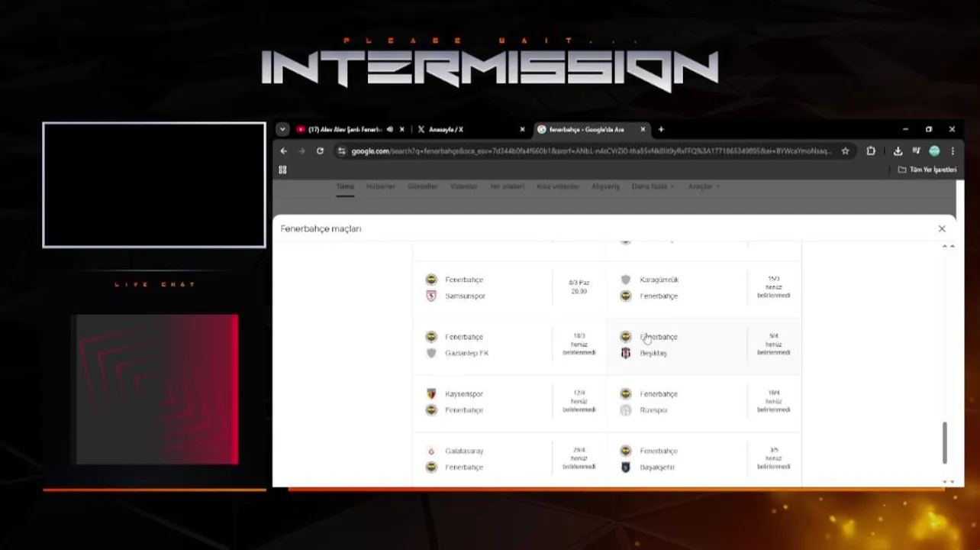The width and height of the screenshot is (980, 550).
Task: Select the Tümü search tab
Action: (x=345, y=186)
